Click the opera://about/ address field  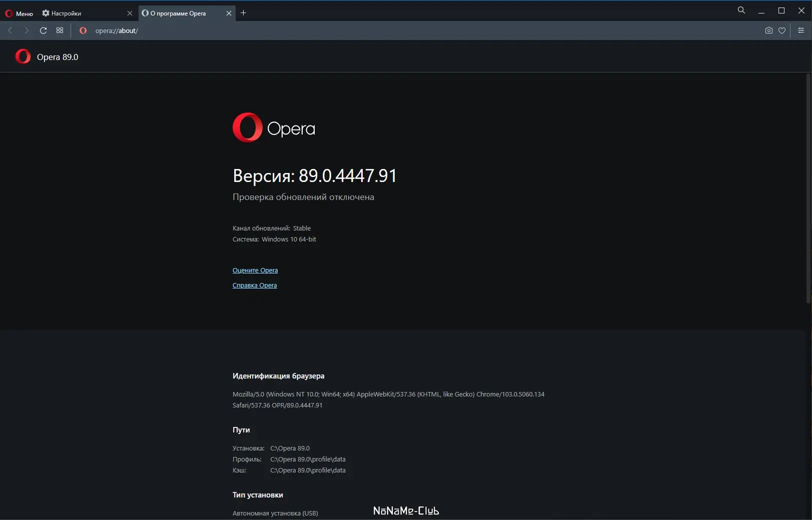pos(300,30)
